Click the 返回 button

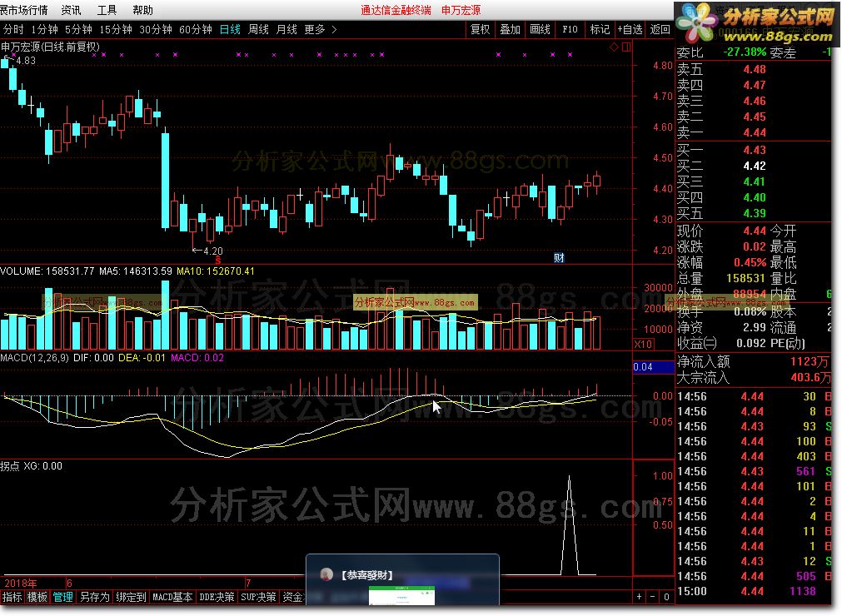[660, 29]
